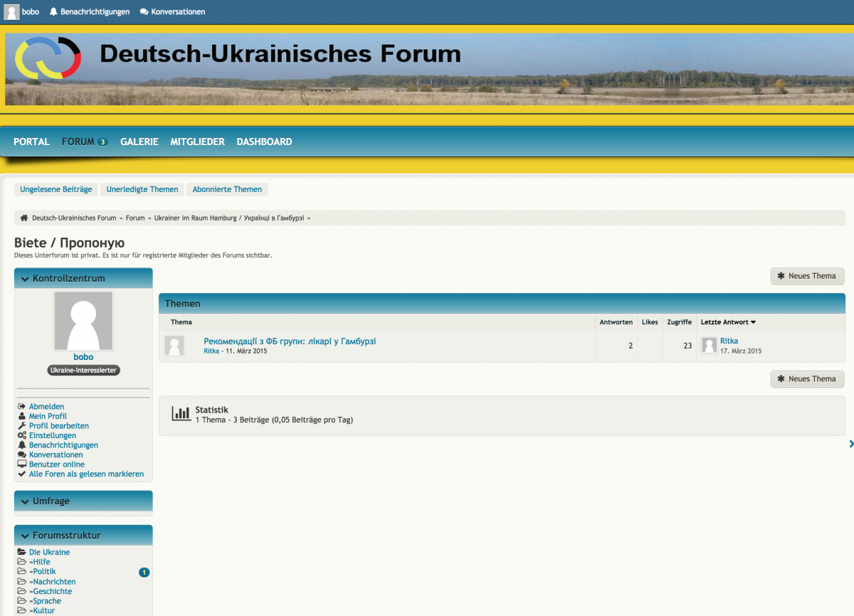Viewport: 854px width, 616px height.
Task: Open the Abmelden link
Action: [46, 407]
